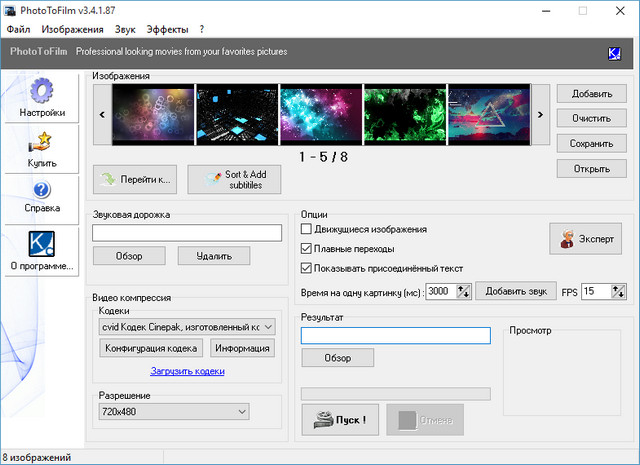Click the Загрузить кодеки link

[x=187, y=371]
